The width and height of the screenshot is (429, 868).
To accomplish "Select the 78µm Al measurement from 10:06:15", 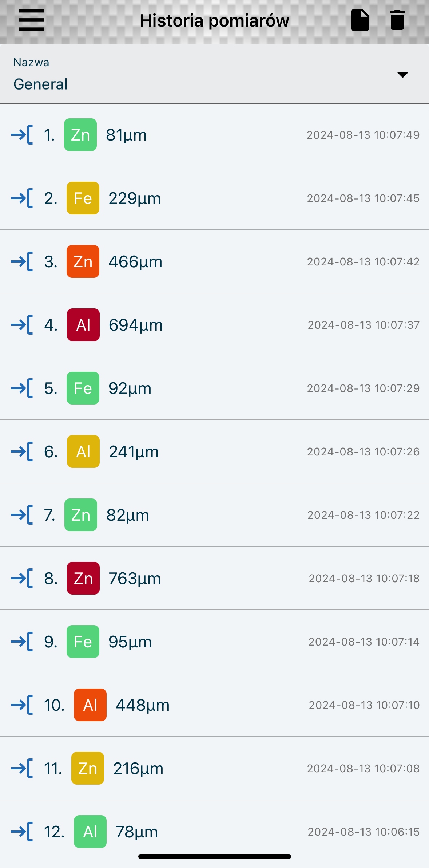I will [215, 832].
